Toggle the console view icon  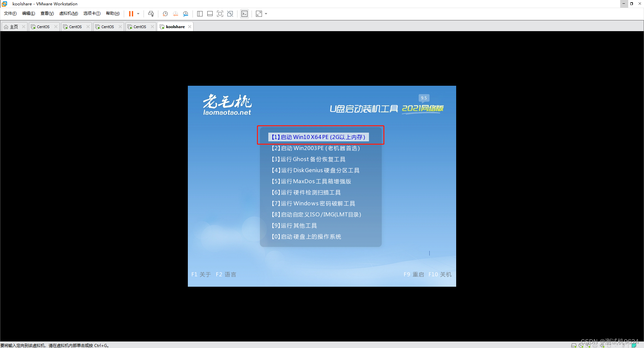coord(245,14)
